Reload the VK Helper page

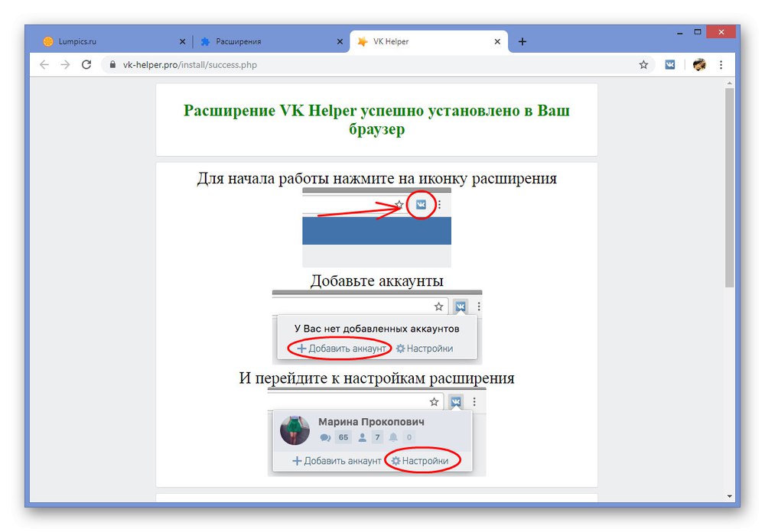click(x=86, y=65)
